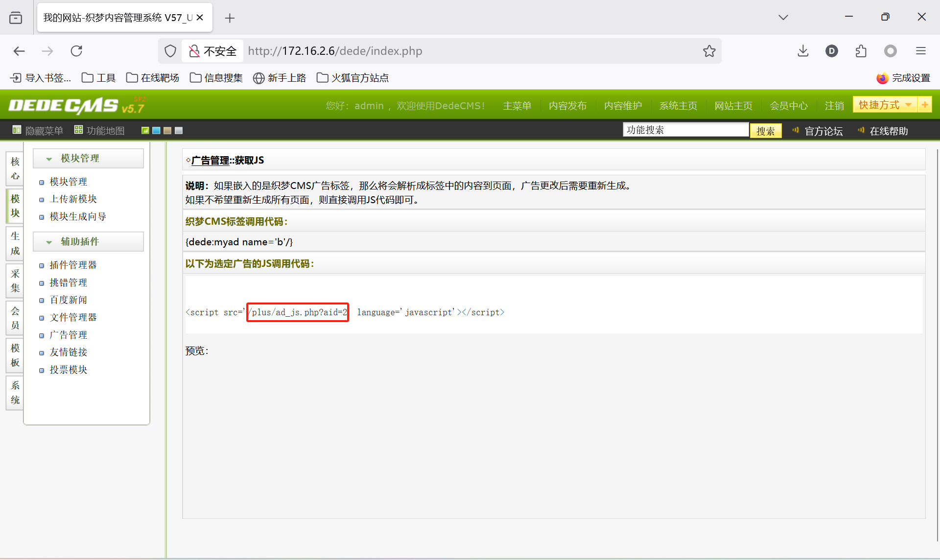Viewport: 940px width, 560px height.
Task: Switch to the 模块 side tab
Action: (x=15, y=206)
